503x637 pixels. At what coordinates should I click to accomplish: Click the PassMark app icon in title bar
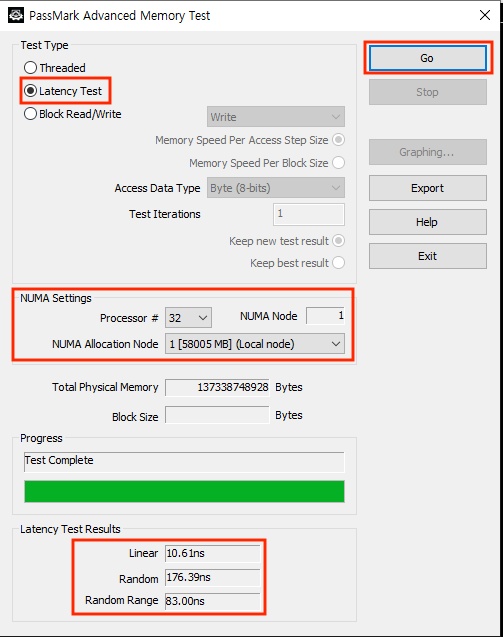coord(16,15)
